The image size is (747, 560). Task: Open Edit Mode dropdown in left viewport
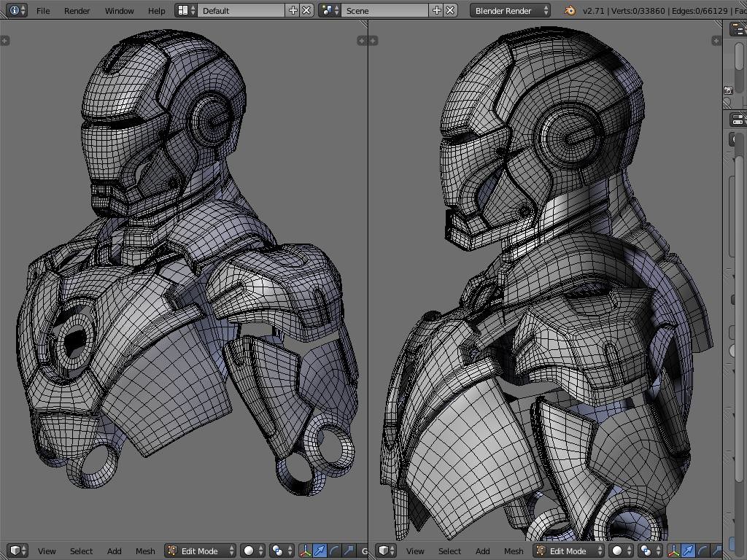point(200,551)
